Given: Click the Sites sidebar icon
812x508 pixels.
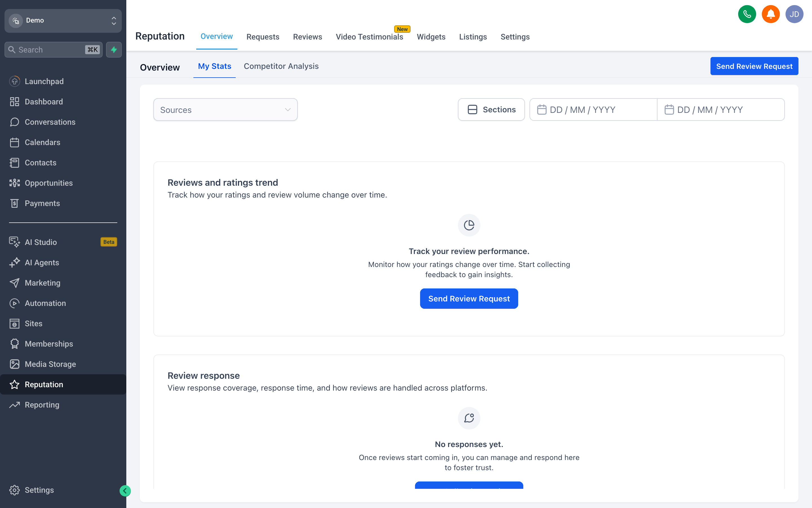Looking at the screenshot, I should click(x=14, y=323).
